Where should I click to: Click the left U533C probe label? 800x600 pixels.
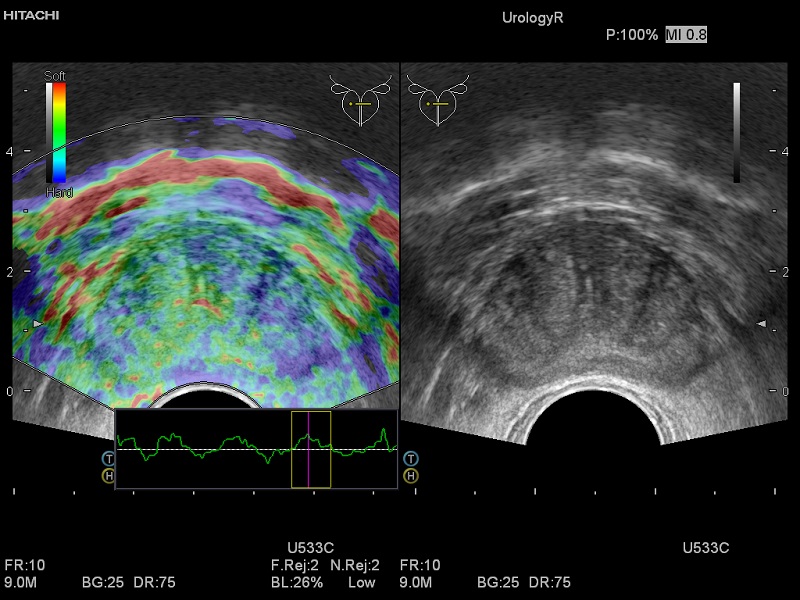[311, 548]
